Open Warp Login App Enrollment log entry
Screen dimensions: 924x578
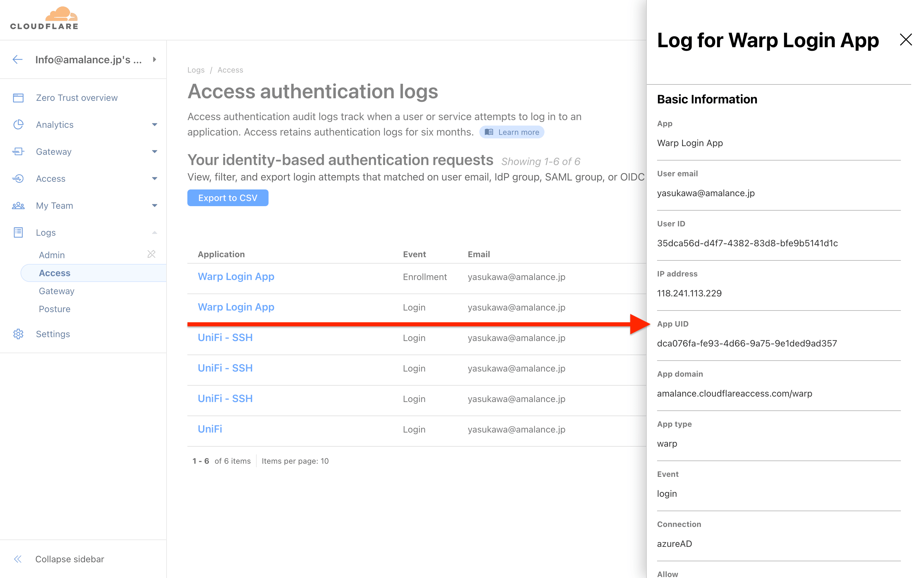pos(236,276)
